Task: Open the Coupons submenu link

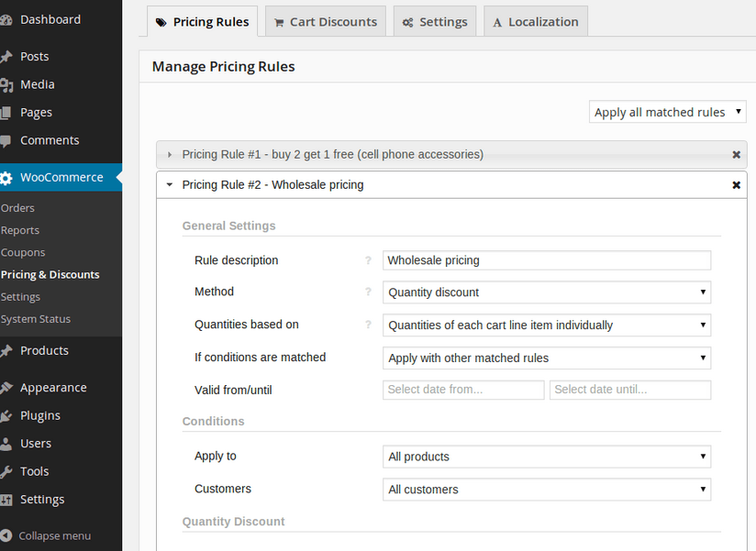Action: (23, 252)
